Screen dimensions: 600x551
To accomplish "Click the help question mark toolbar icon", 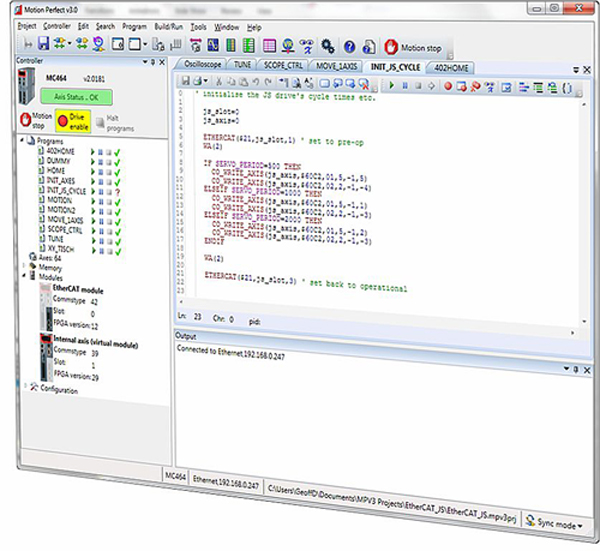I will 349,45.
